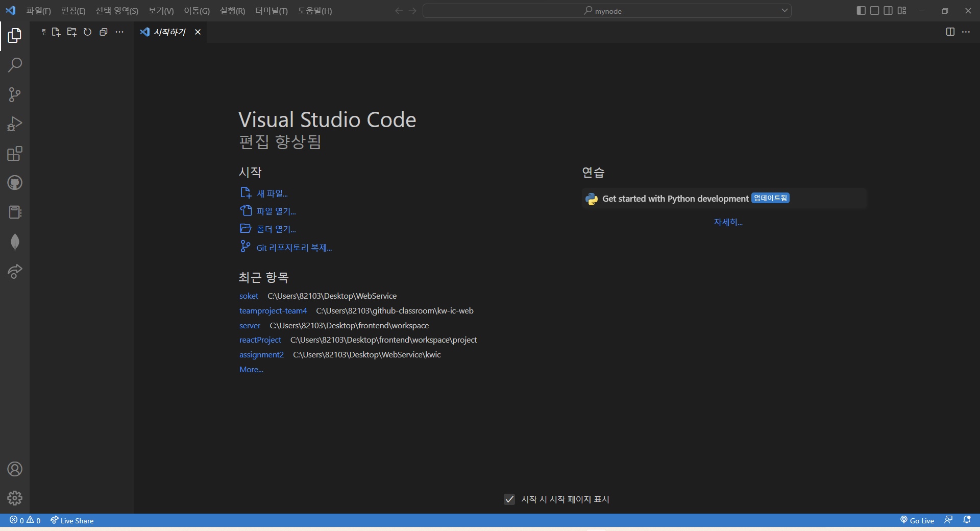Open the Live Share view icon
The height and width of the screenshot is (531, 980).
click(x=15, y=272)
